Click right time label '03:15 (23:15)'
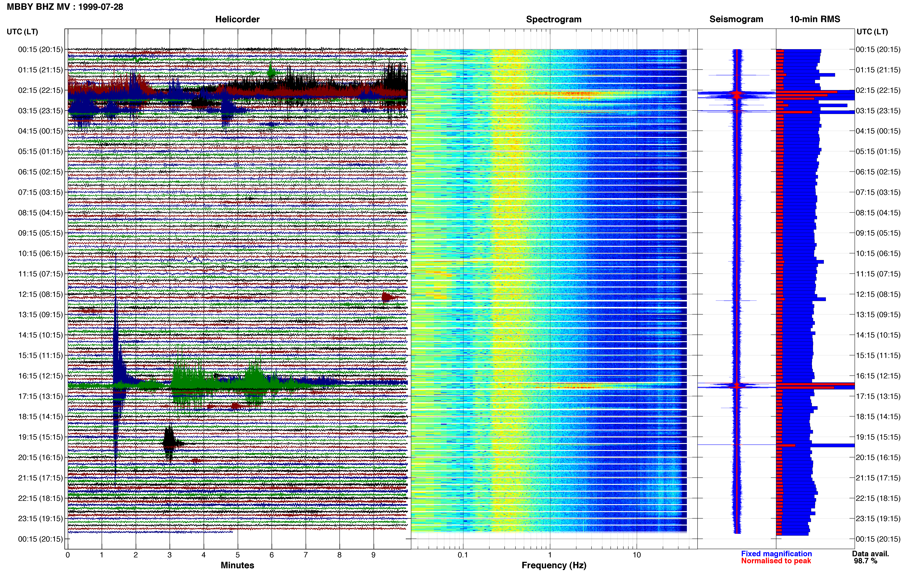Viewport: 924px width, 578px height. (x=878, y=111)
